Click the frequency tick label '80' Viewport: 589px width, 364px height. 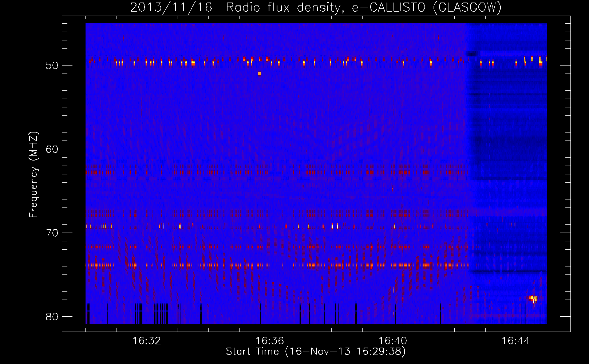coord(52,317)
